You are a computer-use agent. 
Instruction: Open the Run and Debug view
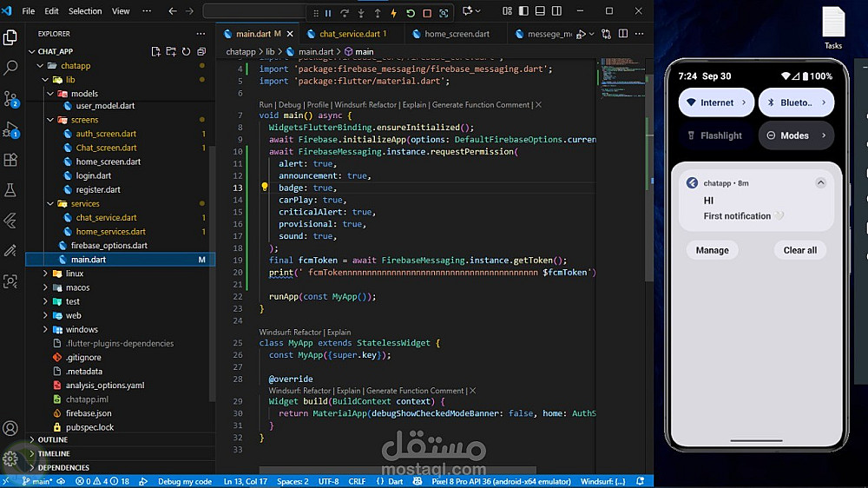point(10,129)
